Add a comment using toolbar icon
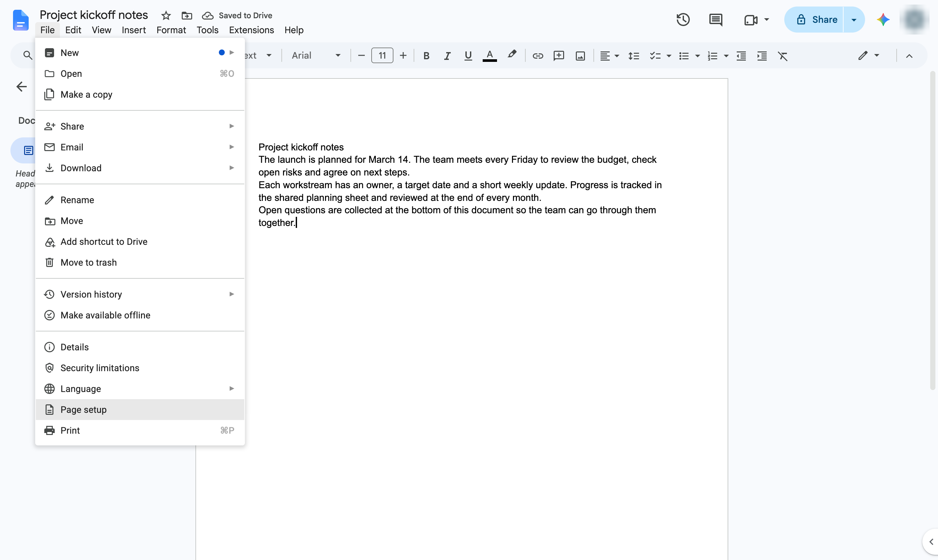938x560 pixels. (x=559, y=56)
